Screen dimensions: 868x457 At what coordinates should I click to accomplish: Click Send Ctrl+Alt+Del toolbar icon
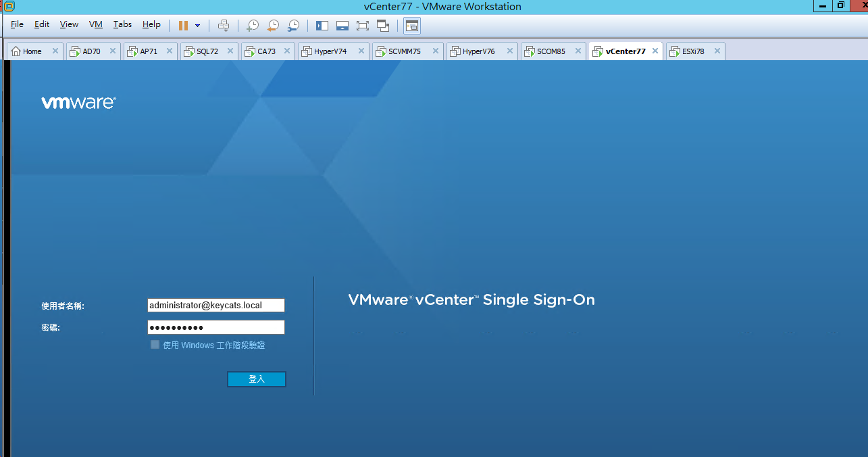point(224,26)
